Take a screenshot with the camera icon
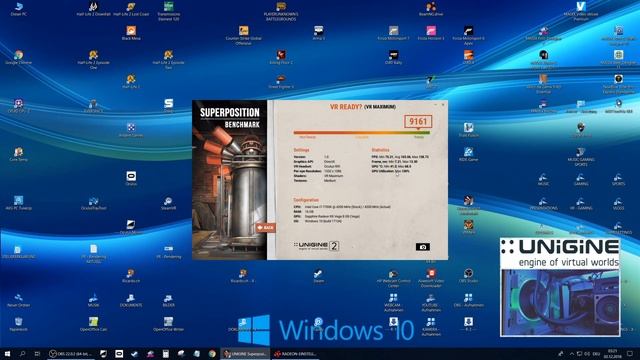640x360 pixels. pyautogui.click(x=422, y=247)
